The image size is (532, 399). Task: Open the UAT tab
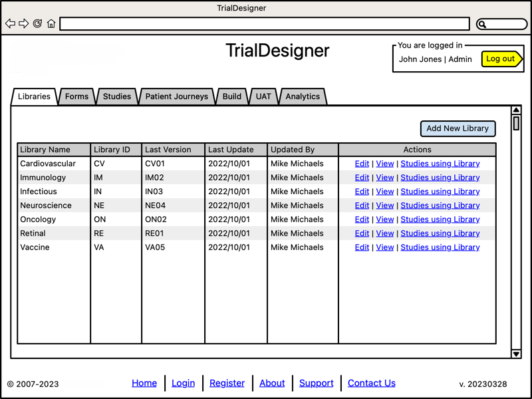tap(263, 96)
